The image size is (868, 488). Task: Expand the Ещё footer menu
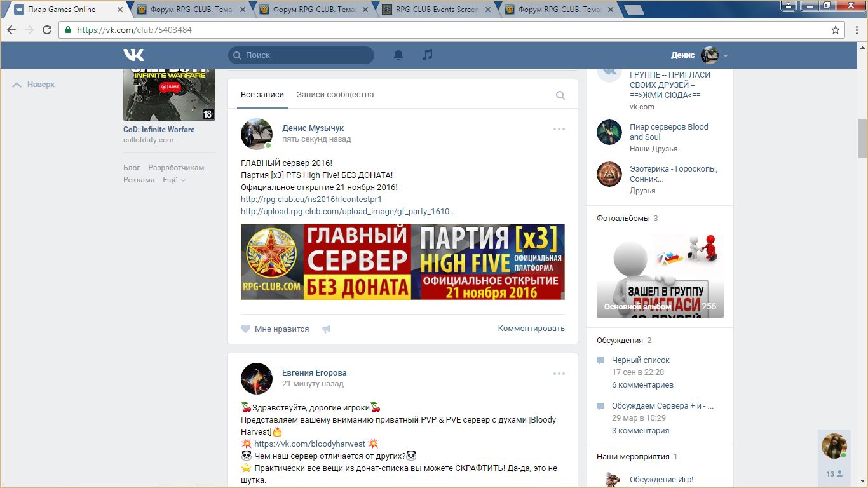[174, 180]
